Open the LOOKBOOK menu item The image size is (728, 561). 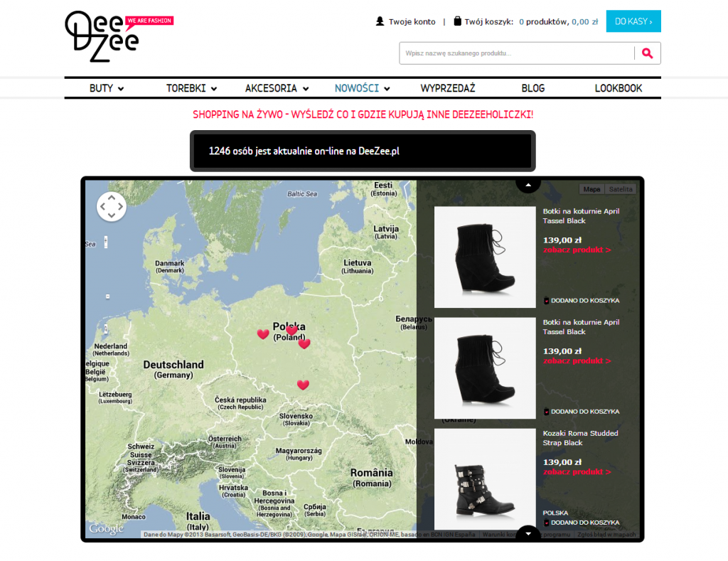click(618, 88)
